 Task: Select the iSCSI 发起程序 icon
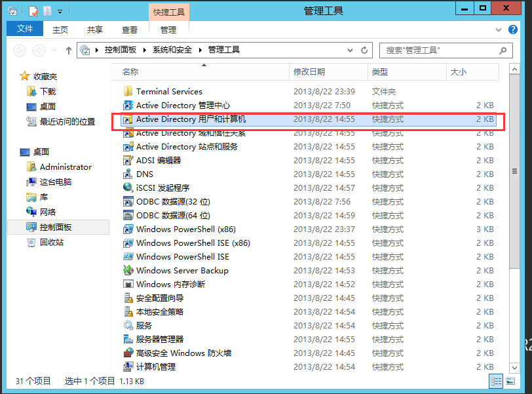click(x=128, y=187)
